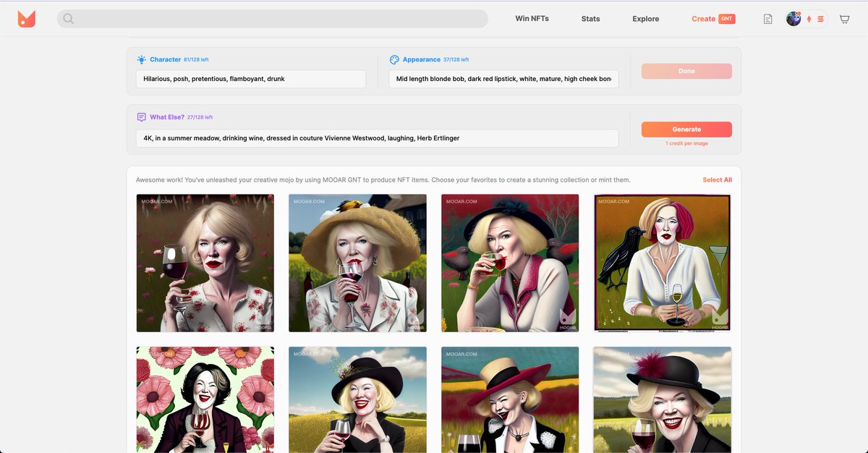Open the shopping cart

click(x=844, y=20)
